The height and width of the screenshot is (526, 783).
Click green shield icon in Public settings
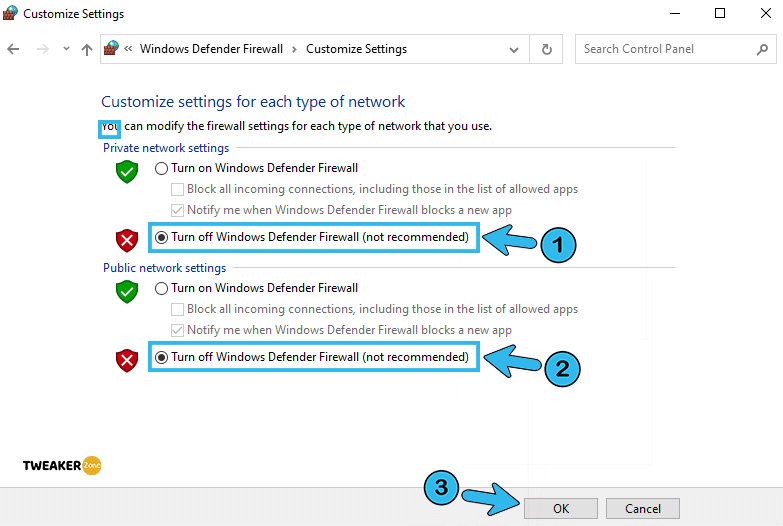pyautogui.click(x=127, y=292)
